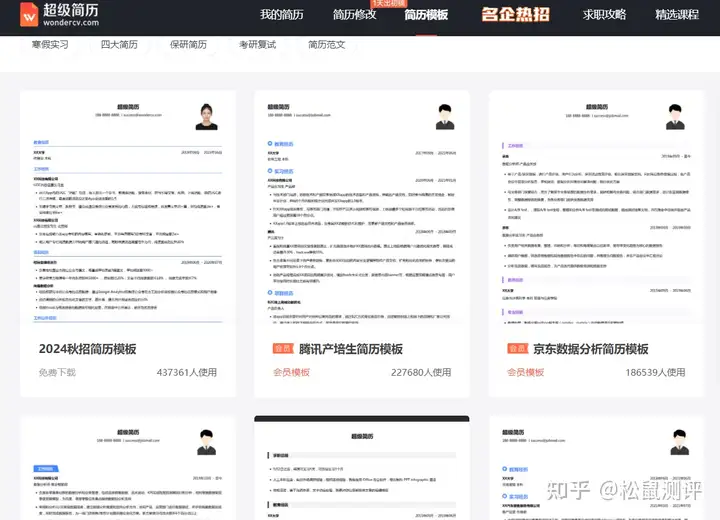
Task: Open the template thumbnail with blue 工作经历 tag
Action: pyautogui.click(x=128, y=468)
